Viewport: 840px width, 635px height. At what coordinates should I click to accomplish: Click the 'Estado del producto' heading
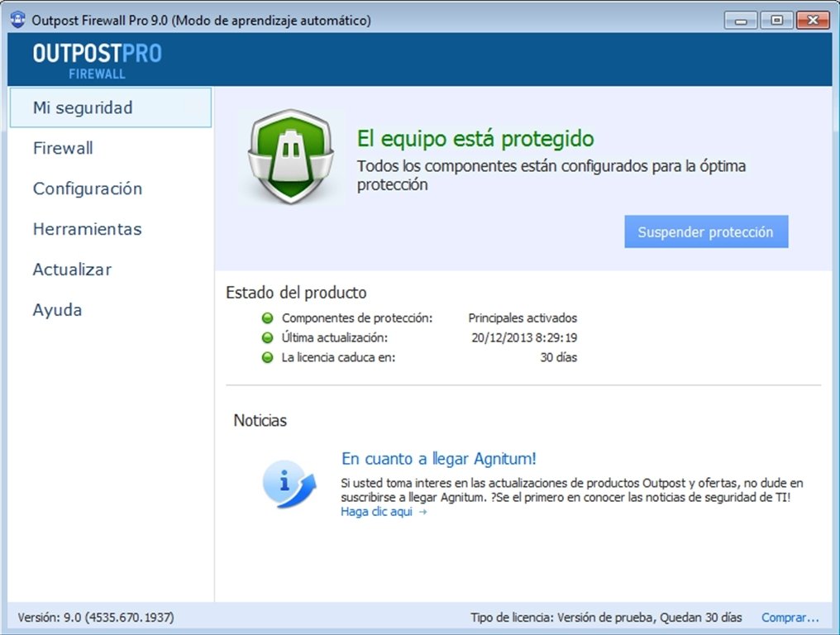click(296, 293)
